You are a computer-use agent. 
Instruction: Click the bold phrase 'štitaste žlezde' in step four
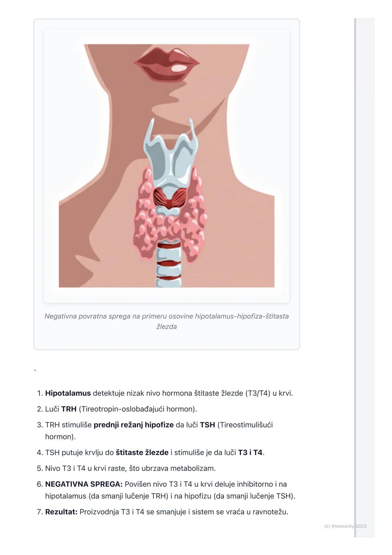point(142,452)
